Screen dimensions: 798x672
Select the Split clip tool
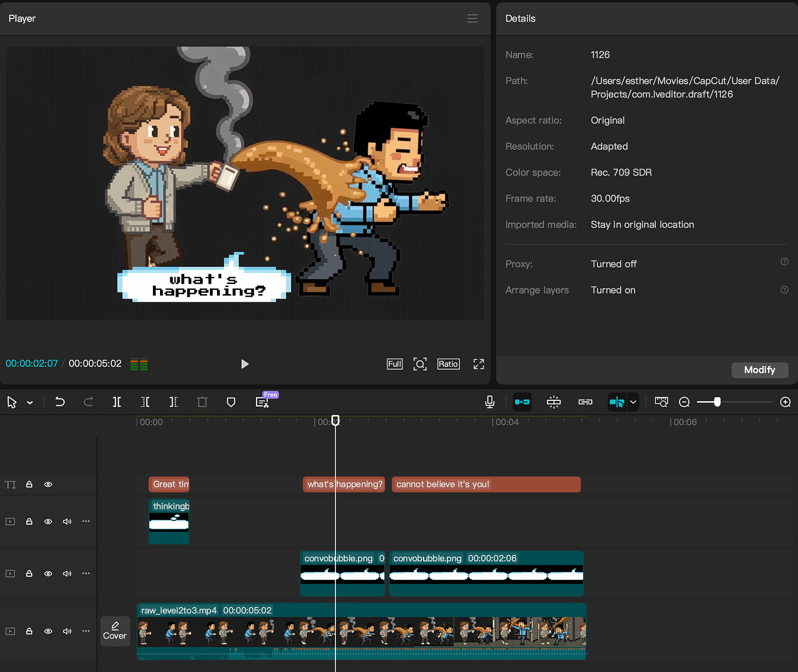coord(117,402)
